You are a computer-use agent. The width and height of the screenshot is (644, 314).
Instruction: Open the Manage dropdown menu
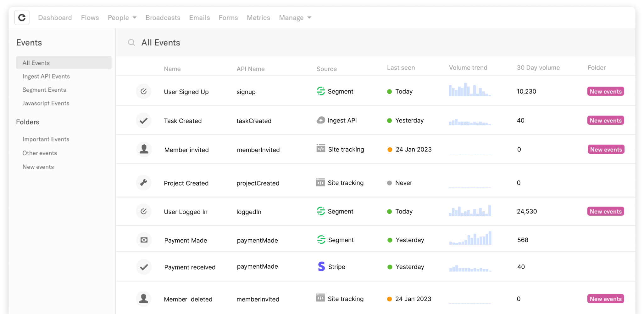[x=295, y=18]
